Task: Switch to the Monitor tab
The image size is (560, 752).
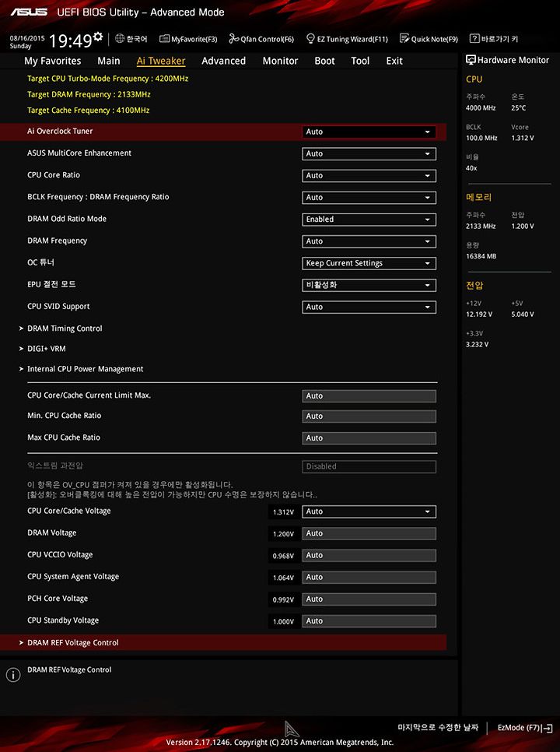Action: 280,61
